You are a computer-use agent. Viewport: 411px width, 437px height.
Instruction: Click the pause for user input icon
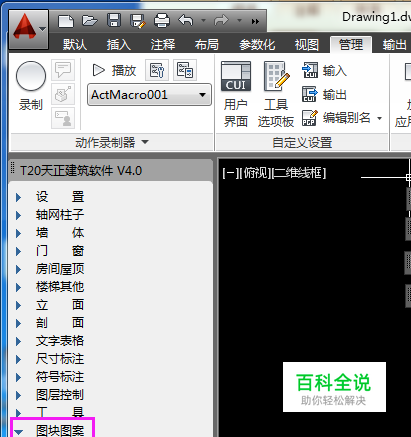click(x=63, y=118)
